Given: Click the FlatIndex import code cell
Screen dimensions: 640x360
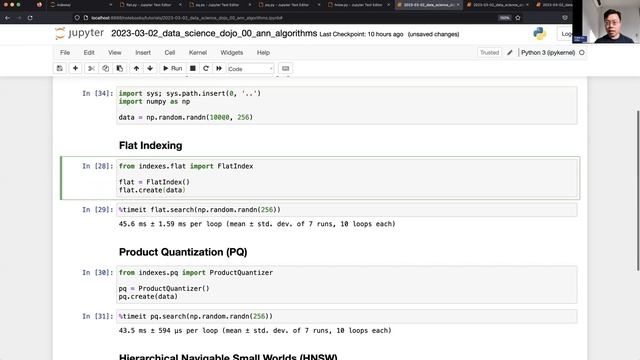Looking at the screenshot, I should 347,178.
